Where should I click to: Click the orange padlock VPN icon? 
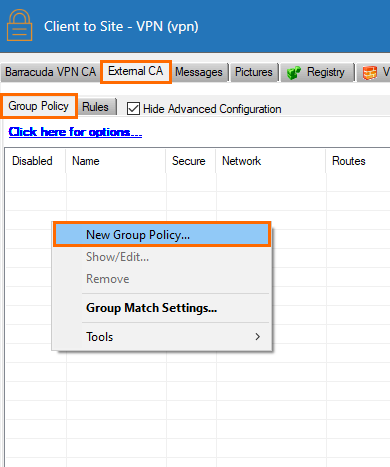(19, 25)
